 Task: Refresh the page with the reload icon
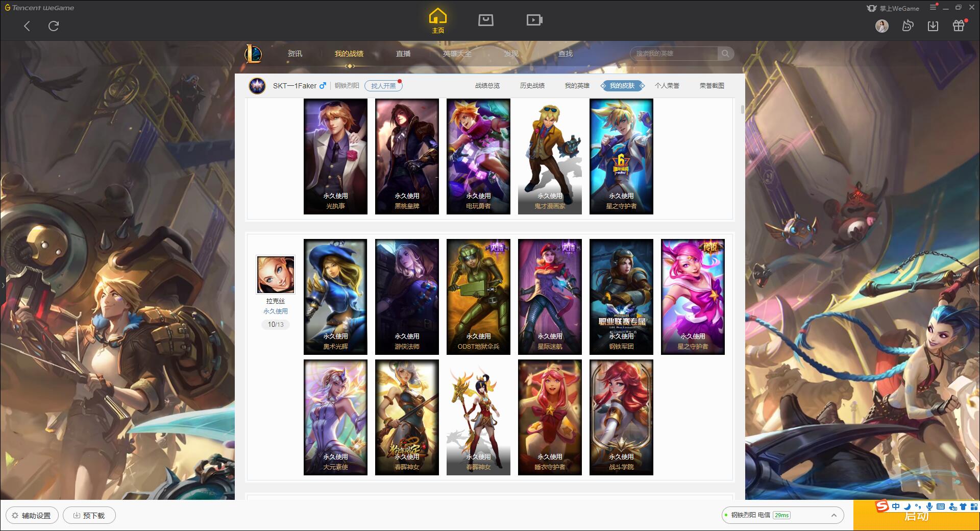pyautogui.click(x=54, y=26)
